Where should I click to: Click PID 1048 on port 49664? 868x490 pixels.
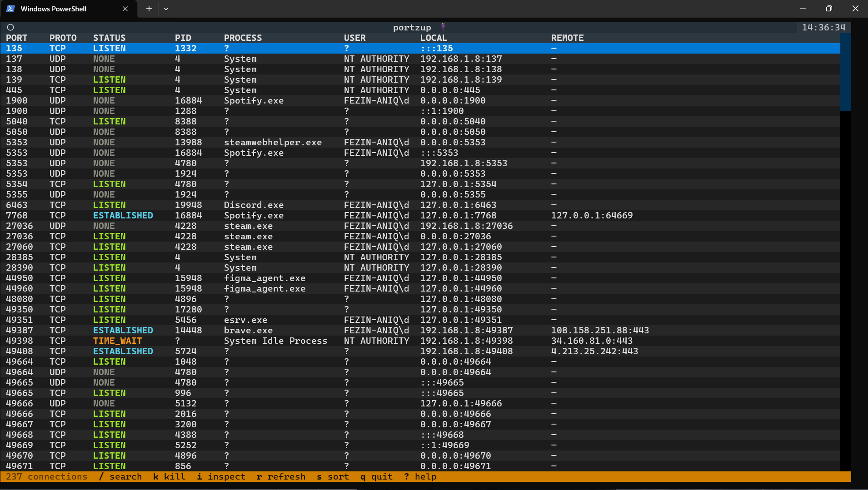(185, 362)
